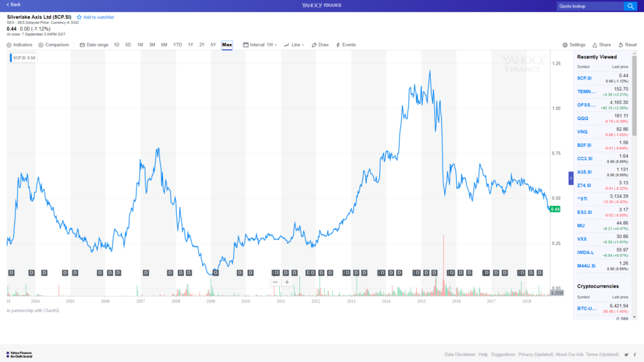Click the Share icon button
The image size is (644, 362).
pos(601,45)
